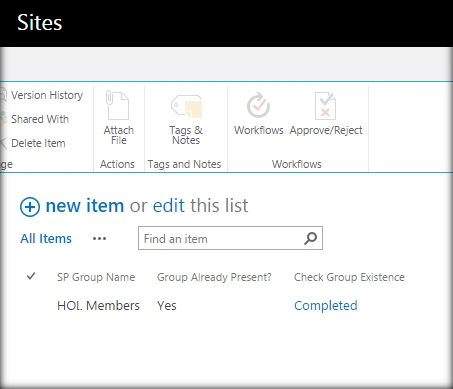Open the Completed workflow status link

click(x=326, y=306)
